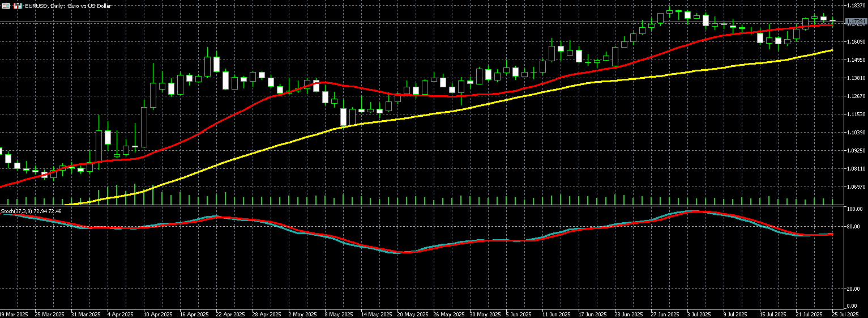Click the 100.00 stochastic scale label
Image resolution: width=868 pixels, height=318 pixels.
tap(854, 209)
